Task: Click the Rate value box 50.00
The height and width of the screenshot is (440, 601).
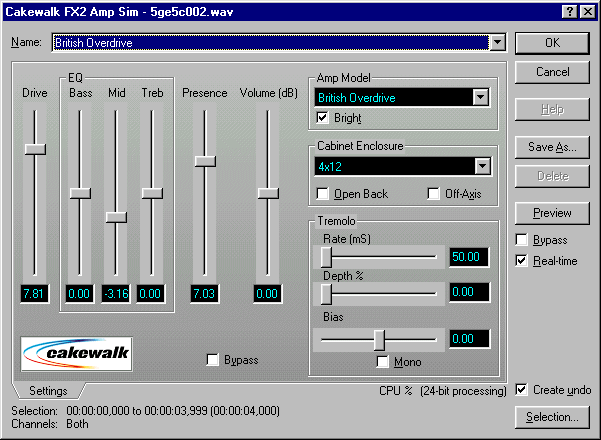Action: coord(470,257)
